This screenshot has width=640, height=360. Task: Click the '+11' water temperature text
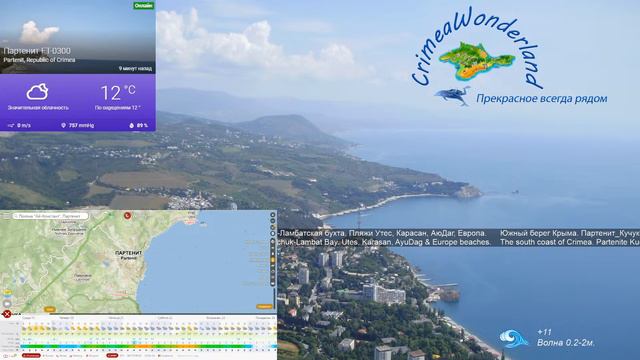544,332
